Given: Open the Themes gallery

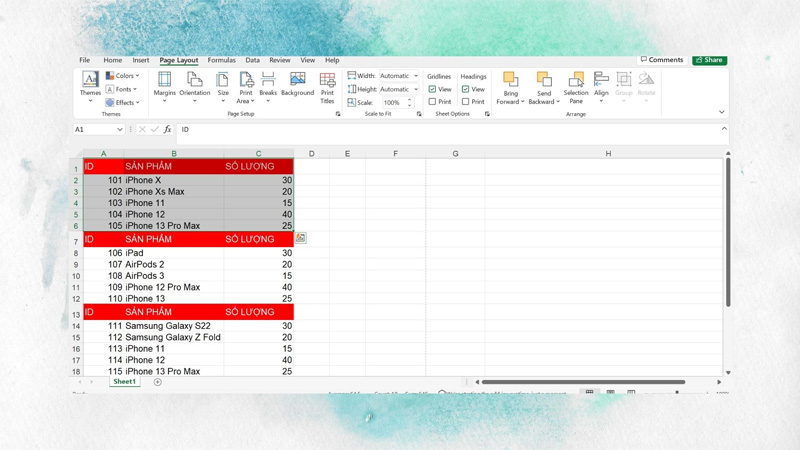Looking at the screenshot, I should tap(90, 87).
